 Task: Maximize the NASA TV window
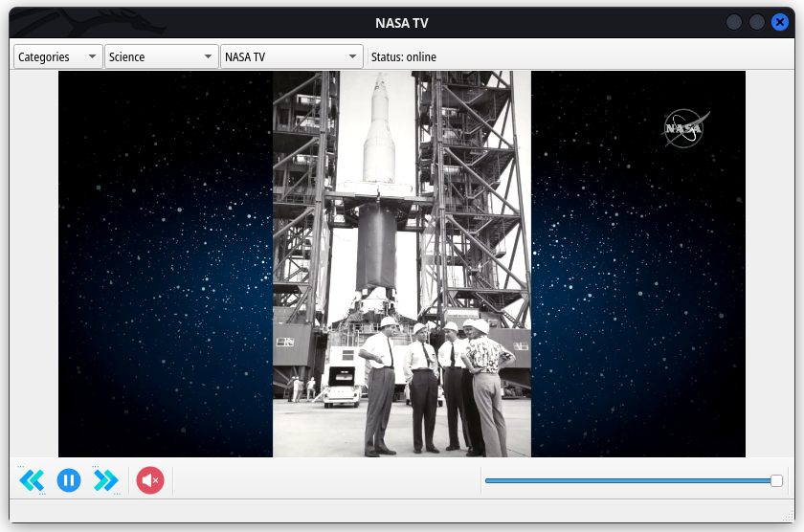[x=757, y=23]
